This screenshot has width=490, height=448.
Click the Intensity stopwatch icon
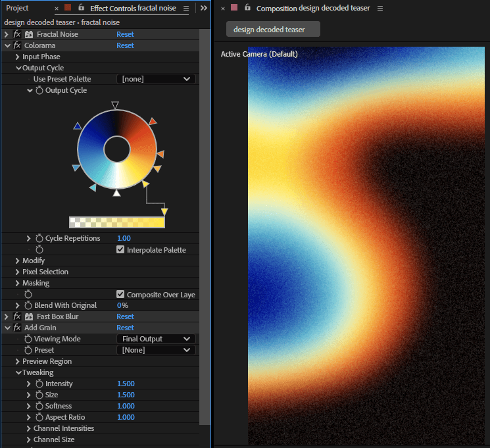tap(39, 384)
